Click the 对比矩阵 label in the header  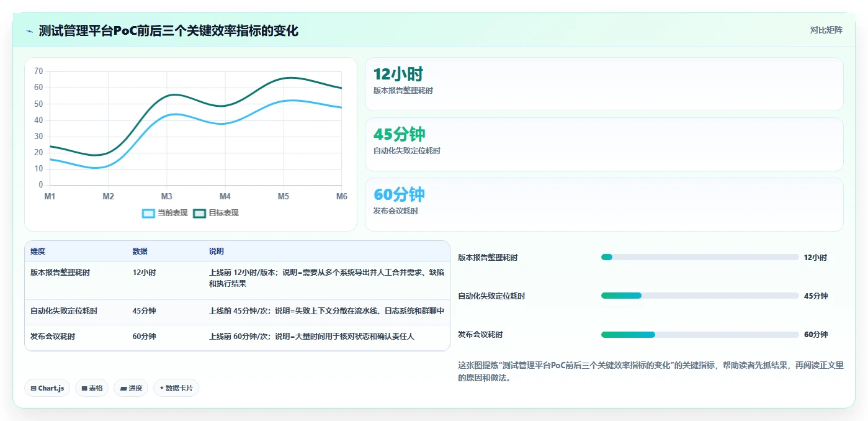[826, 30]
